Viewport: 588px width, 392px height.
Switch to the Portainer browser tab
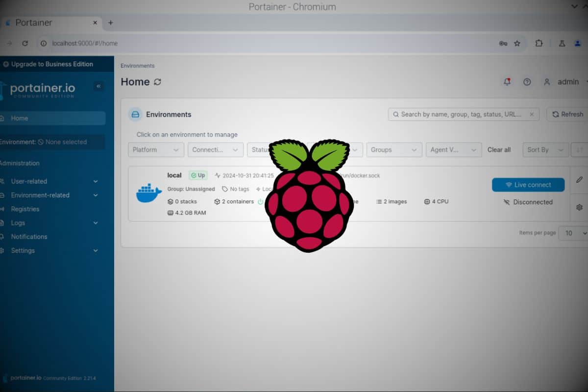click(50, 23)
